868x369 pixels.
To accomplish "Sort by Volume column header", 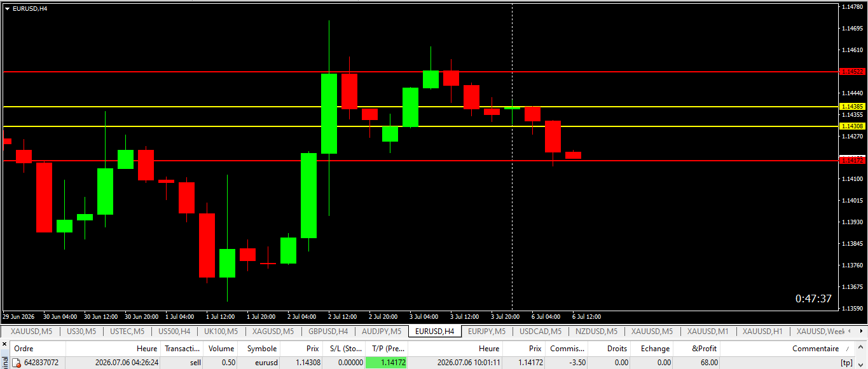I will click(x=221, y=349).
